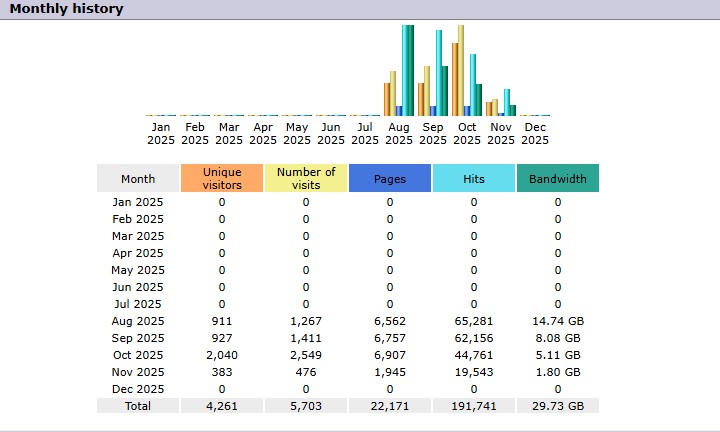720x432 pixels.
Task: Click the Monthly history section title
Action: click(x=66, y=9)
